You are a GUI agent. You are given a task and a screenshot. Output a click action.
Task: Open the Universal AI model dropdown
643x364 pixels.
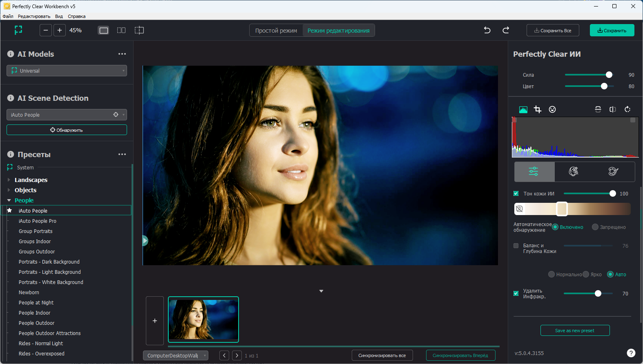67,71
